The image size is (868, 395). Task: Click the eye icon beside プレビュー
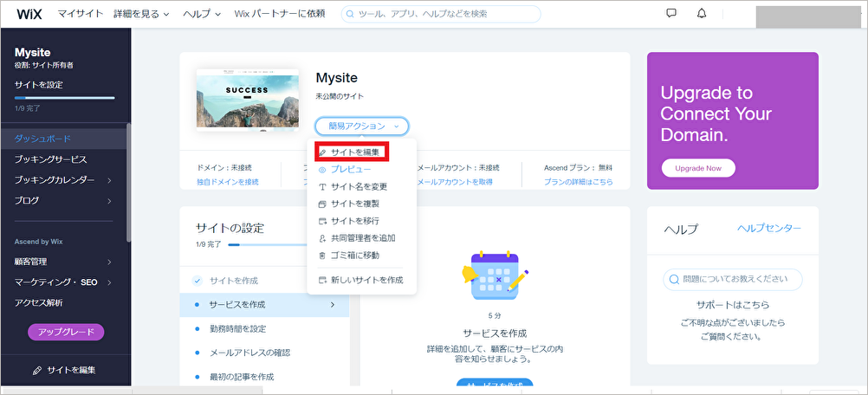coord(323,170)
